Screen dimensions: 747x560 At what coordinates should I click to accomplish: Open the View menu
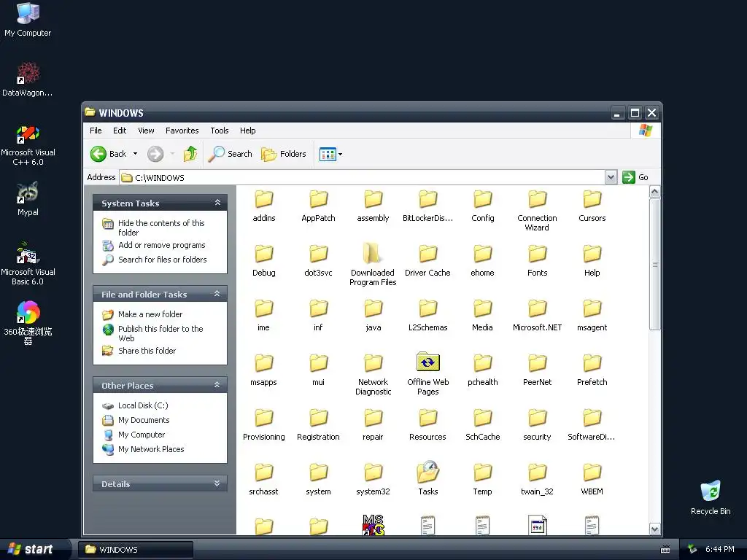[146, 131]
